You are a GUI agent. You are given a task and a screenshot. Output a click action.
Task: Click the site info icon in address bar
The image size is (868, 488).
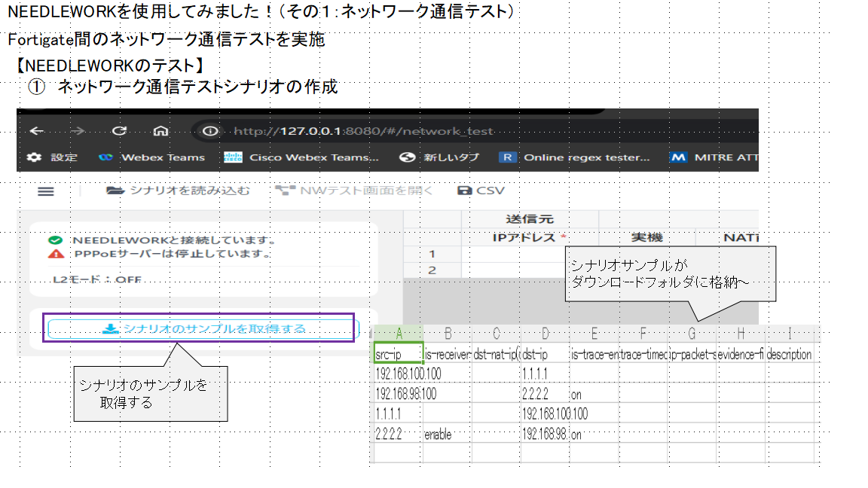point(209,131)
